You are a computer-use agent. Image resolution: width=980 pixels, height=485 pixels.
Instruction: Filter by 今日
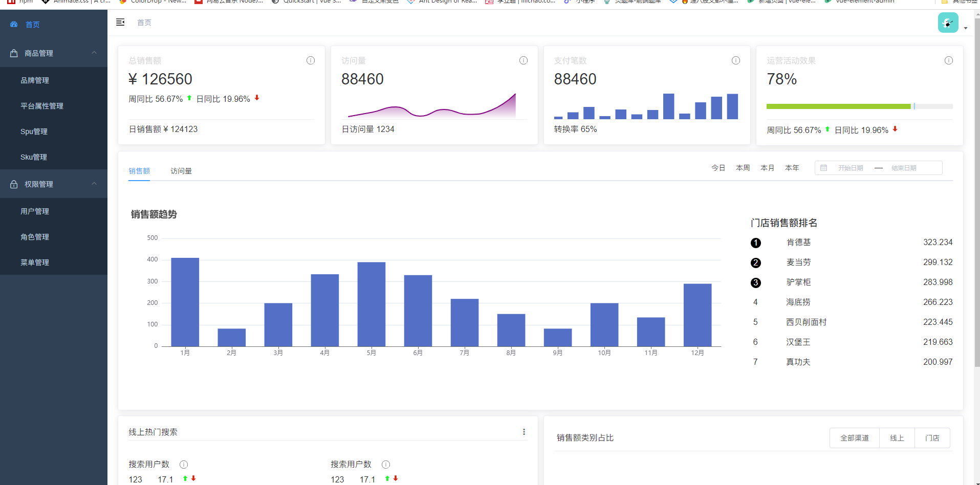click(718, 168)
